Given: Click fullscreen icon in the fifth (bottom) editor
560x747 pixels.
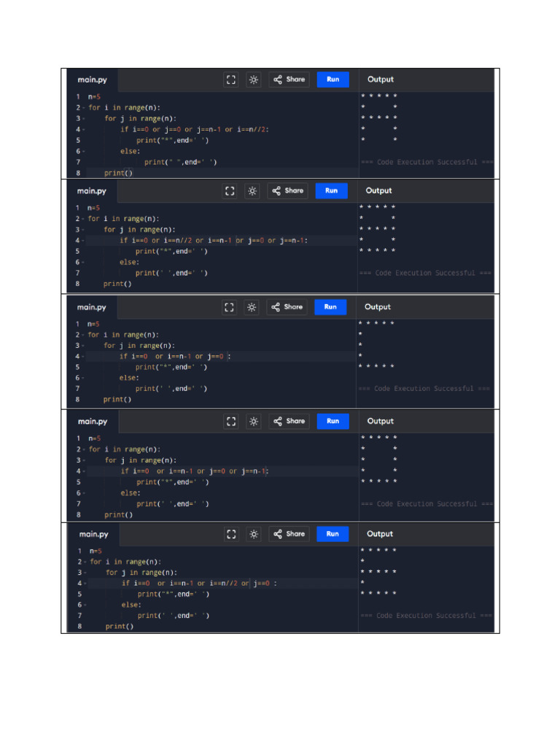Looking at the screenshot, I should (x=231, y=534).
